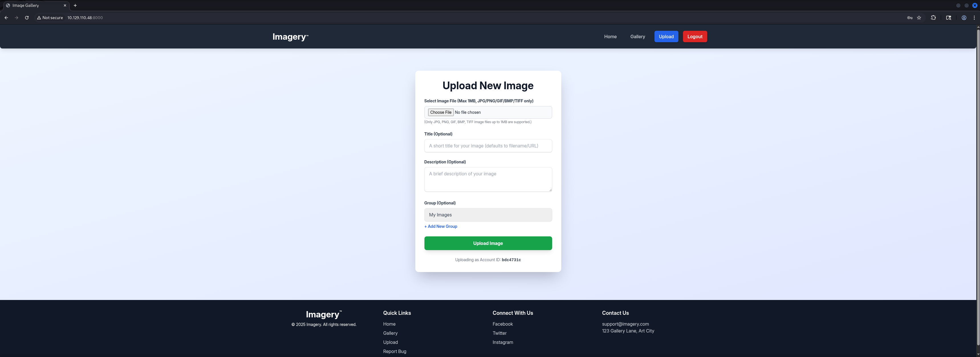Expand the My Images group dropdown
The image size is (980, 357).
488,215
